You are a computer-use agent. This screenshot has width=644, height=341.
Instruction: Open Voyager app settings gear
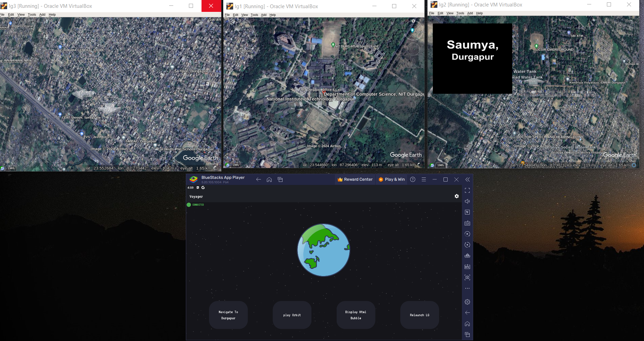[x=457, y=196]
